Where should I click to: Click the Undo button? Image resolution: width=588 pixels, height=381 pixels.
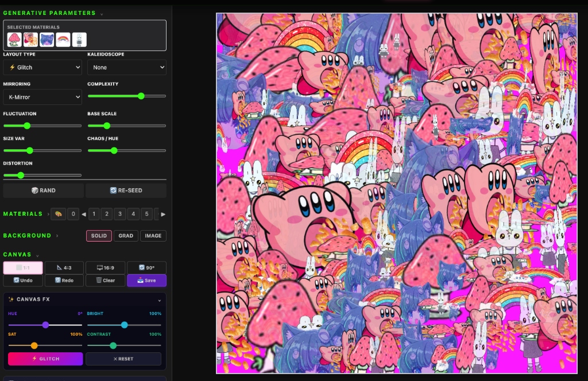click(x=23, y=281)
